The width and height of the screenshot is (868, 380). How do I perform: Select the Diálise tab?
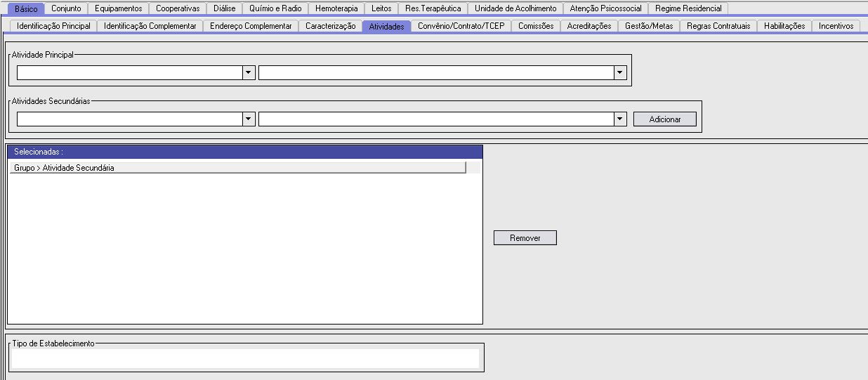coord(224,8)
